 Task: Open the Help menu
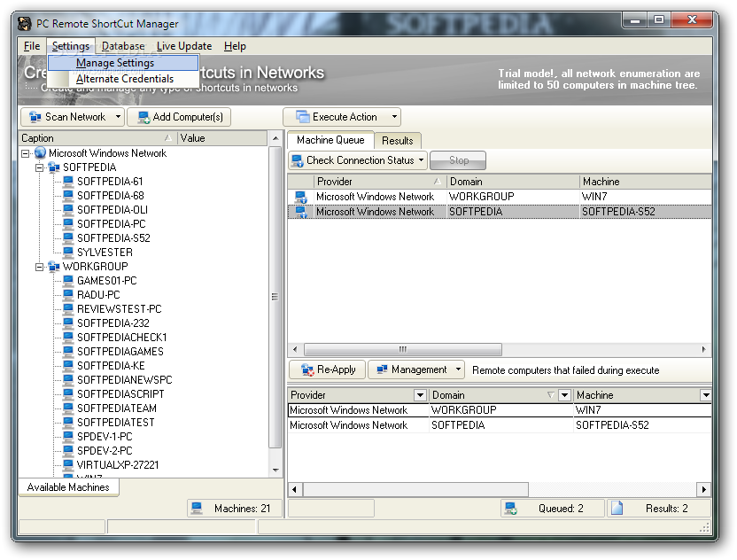(x=235, y=46)
